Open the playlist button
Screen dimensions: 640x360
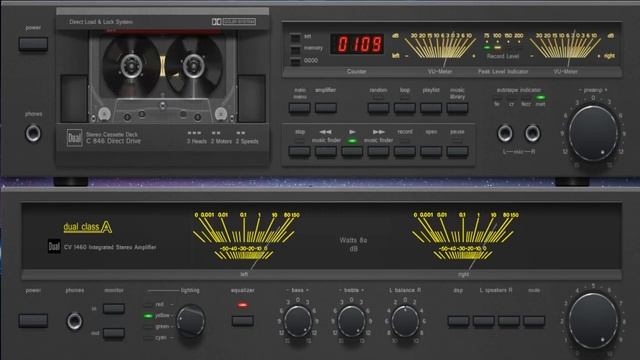click(x=431, y=108)
